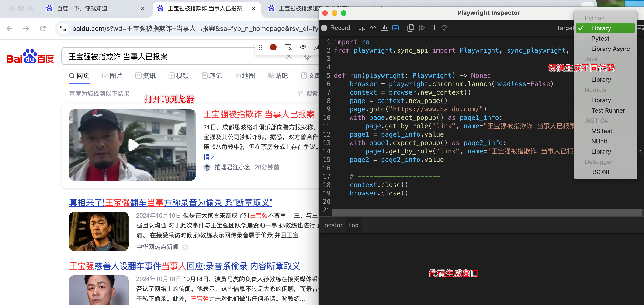
Task: Click the 推理君江小宴 author name
Action: coord(232,167)
